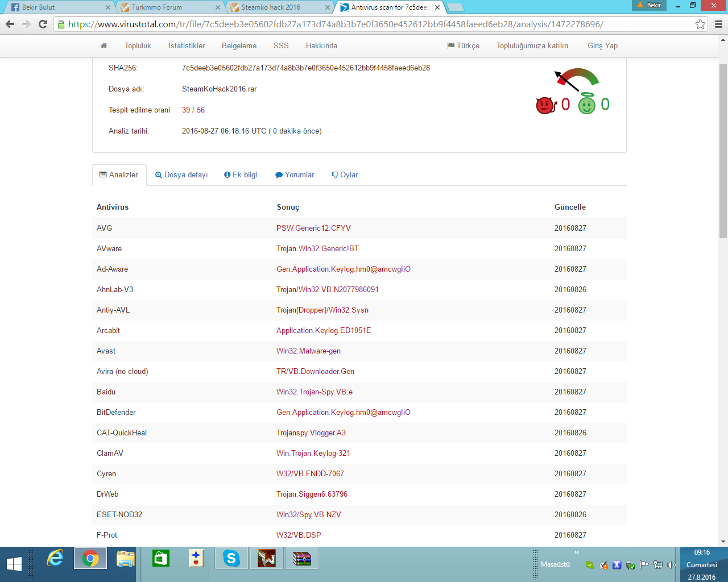Click the green padlock security icon

pyautogui.click(x=61, y=24)
